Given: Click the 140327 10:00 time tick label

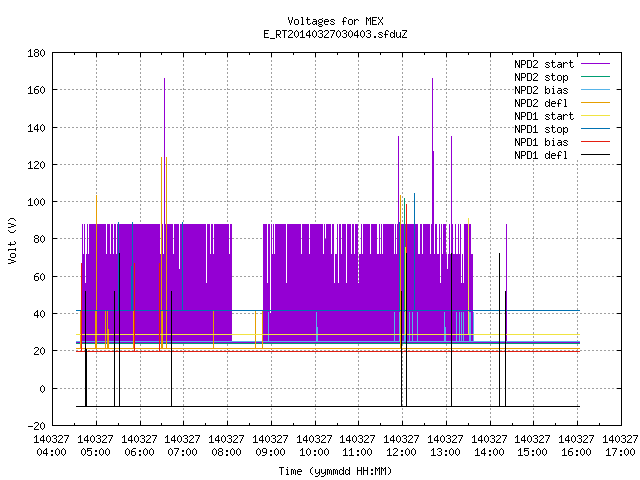Looking at the screenshot, I should coord(314,446).
